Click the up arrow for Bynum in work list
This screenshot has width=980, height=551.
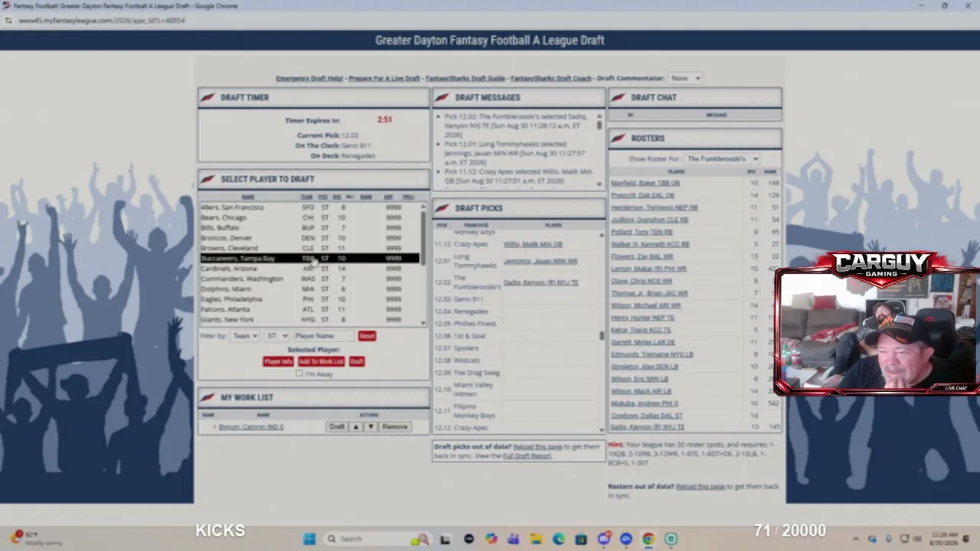click(356, 427)
